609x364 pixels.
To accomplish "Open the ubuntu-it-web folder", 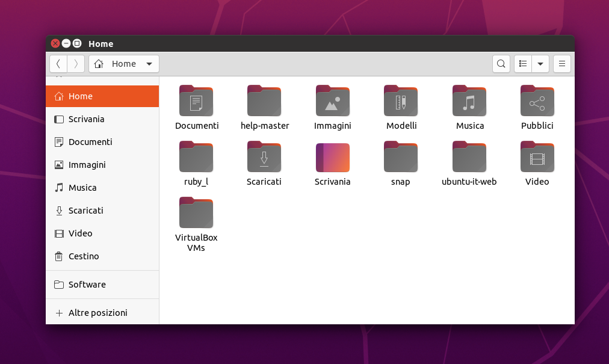I will click(x=469, y=156).
